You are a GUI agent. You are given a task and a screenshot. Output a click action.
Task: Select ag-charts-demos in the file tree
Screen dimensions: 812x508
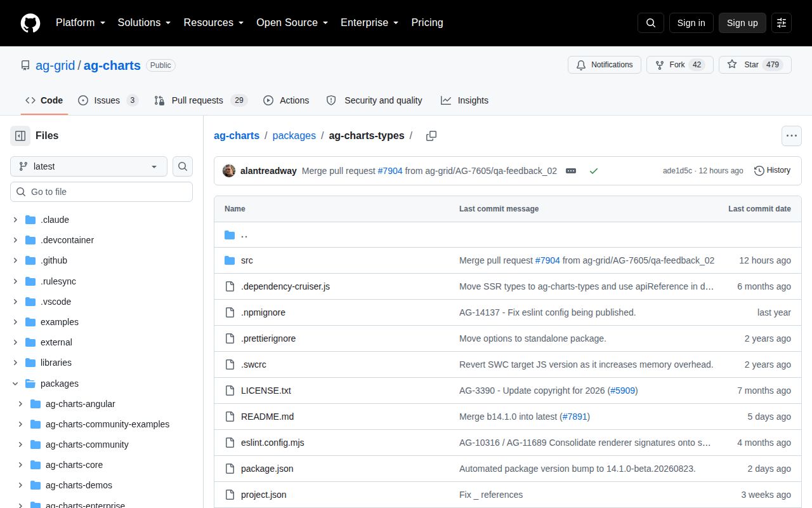(x=79, y=485)
